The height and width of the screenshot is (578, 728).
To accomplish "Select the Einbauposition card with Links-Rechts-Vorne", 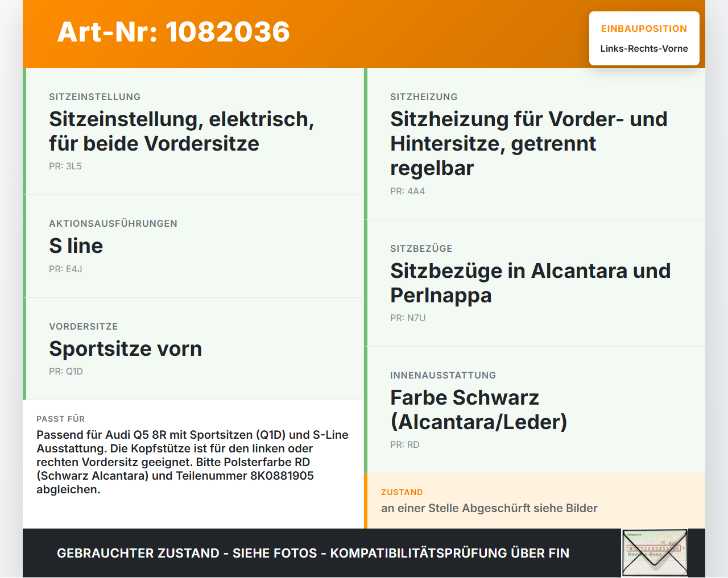I will click(x=644, y=38).
